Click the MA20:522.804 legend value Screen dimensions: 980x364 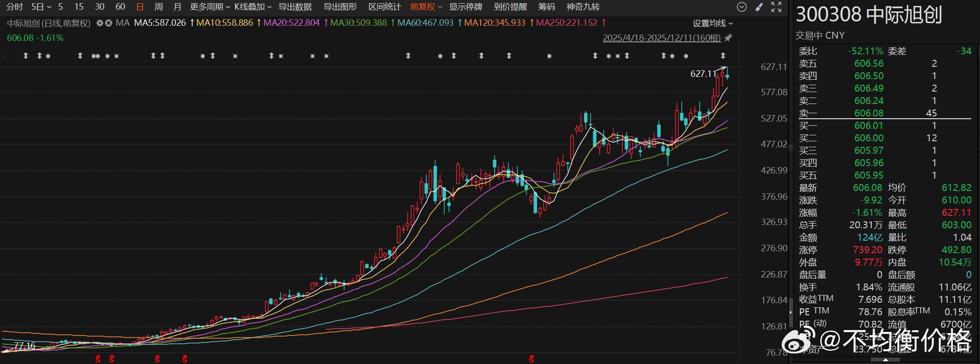point(292,23)
